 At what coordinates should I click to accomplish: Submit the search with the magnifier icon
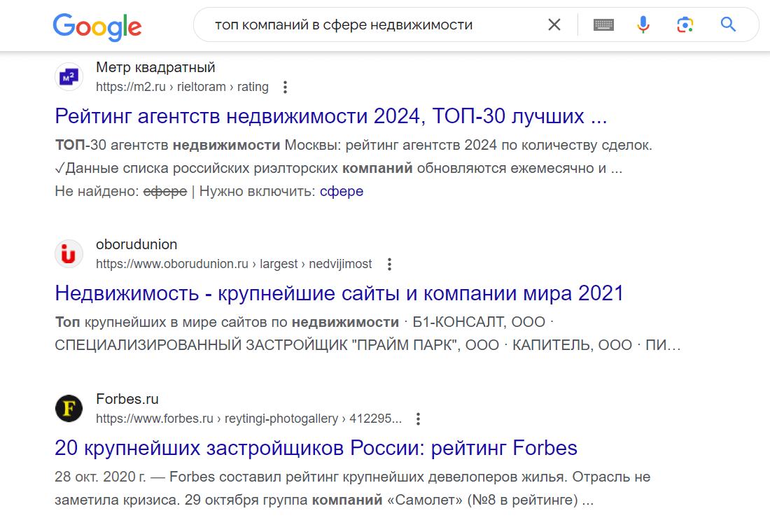pos(728,24)
